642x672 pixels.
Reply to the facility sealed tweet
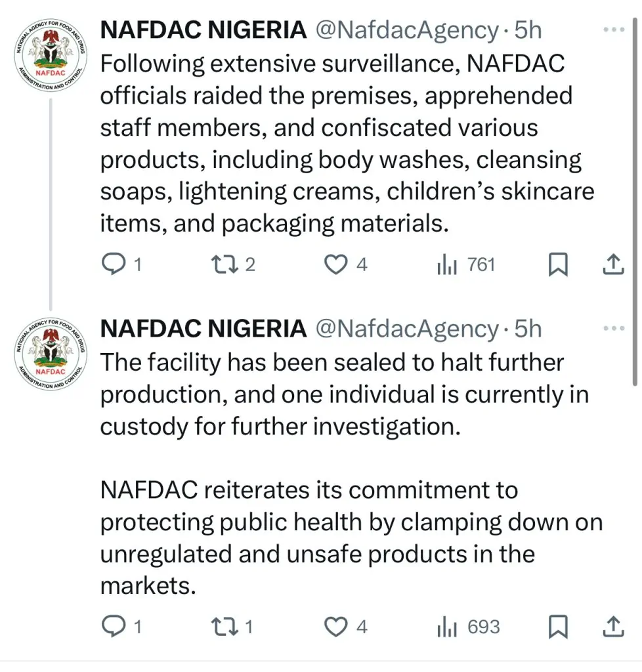click(116, 627)
